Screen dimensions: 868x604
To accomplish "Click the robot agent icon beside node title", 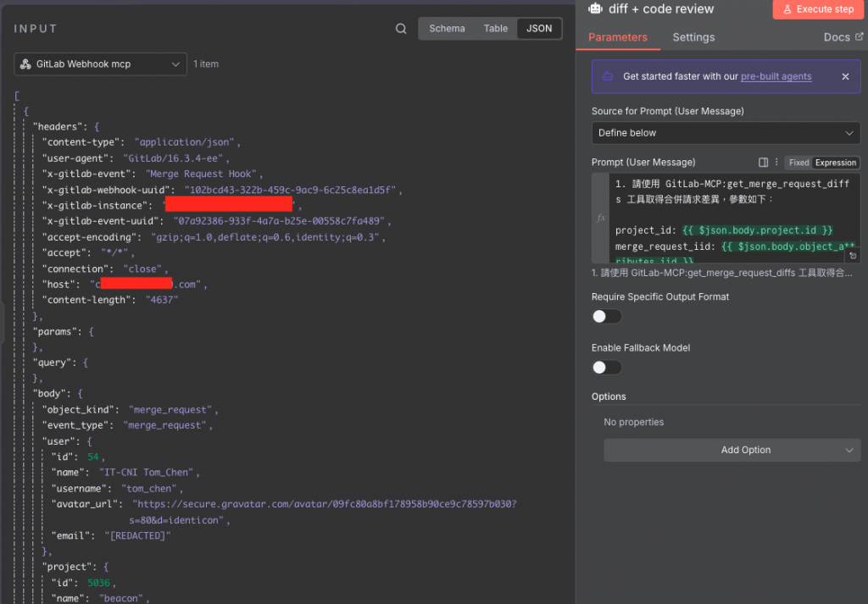I will pyautogui.click(x=596, y=8).
